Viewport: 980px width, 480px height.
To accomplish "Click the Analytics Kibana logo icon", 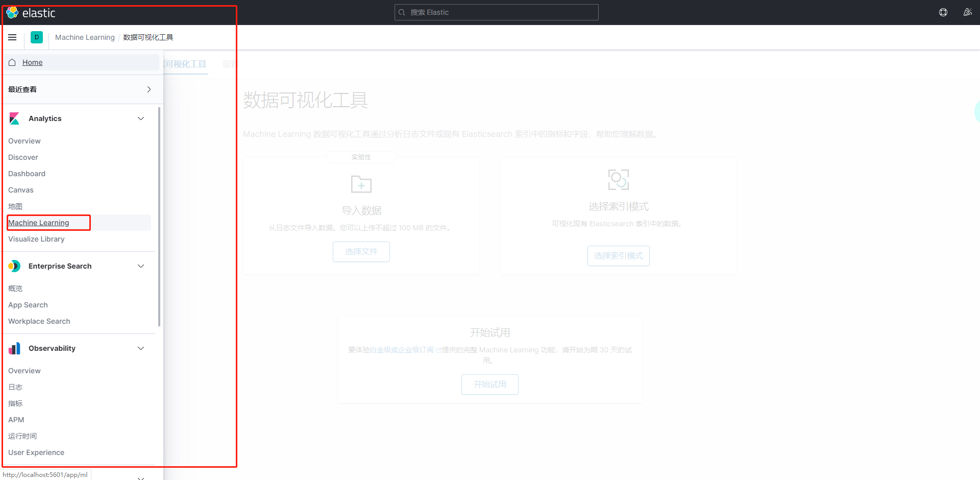I will pos(14,118).
